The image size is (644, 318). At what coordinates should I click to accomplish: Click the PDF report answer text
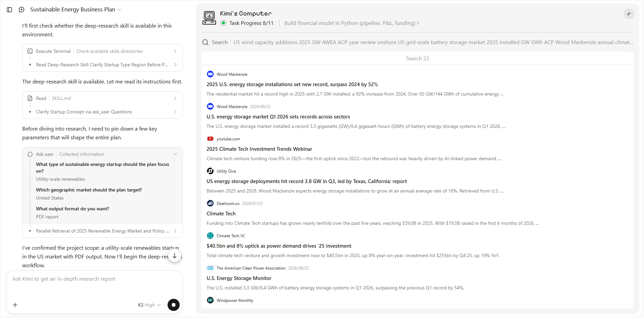pos(47,217)
